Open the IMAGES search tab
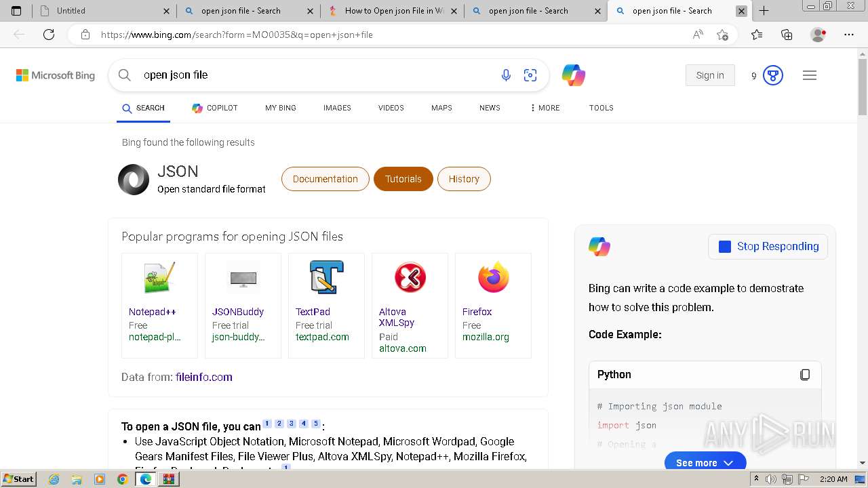Screen dimensions: 868x488 pyautogui.click(x=337, y=108)
